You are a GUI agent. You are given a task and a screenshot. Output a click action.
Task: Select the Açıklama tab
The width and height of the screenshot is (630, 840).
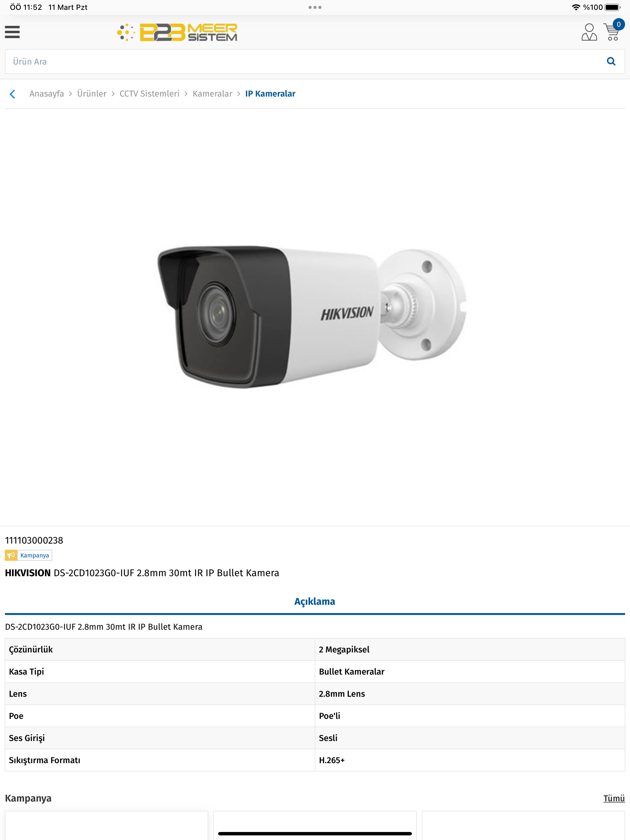click(x=315, y=601)
